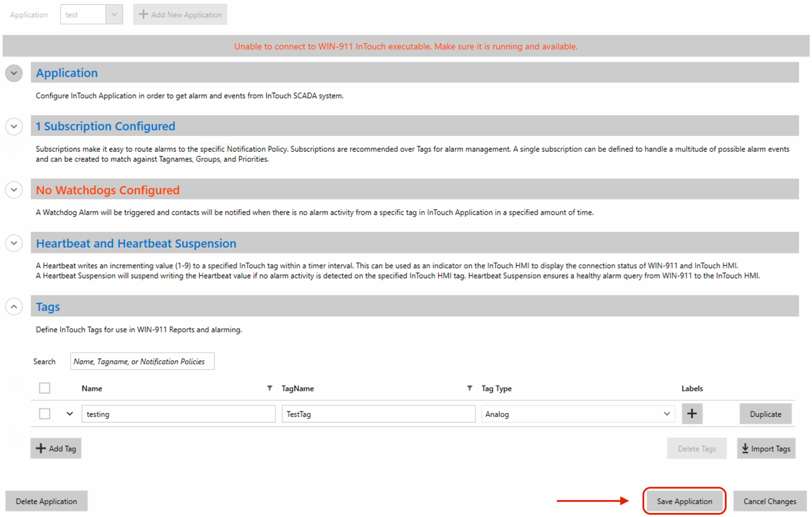Import Tags from file

coord(766,448)
